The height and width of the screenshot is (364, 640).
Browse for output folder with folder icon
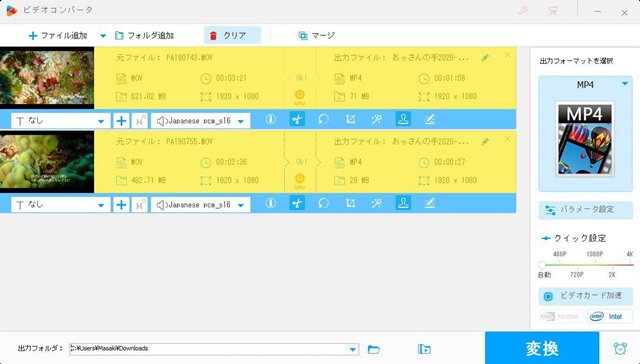373,349
